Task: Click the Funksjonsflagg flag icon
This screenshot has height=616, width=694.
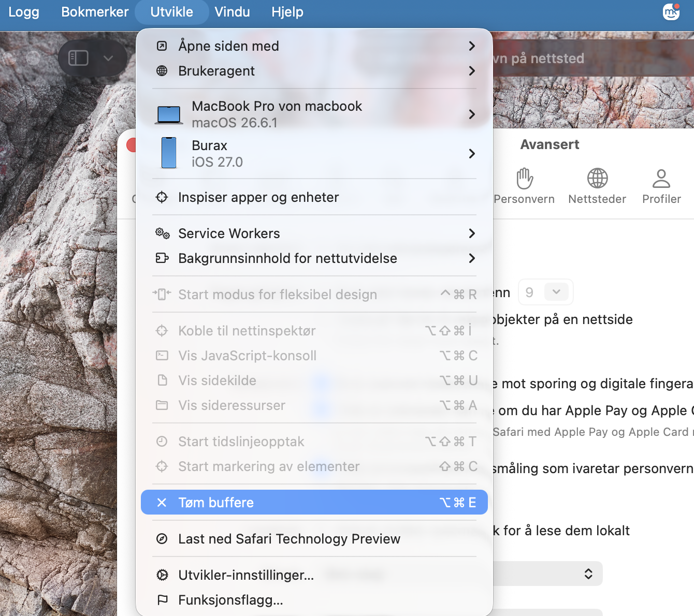Action: pos(162,600)
